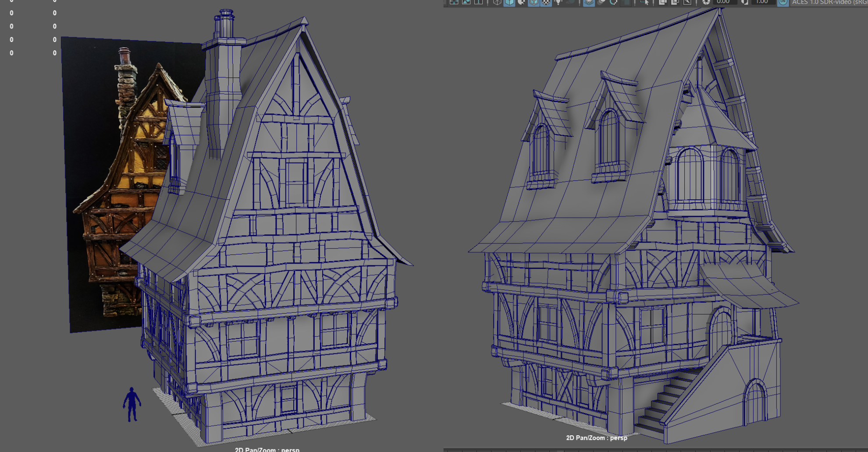Select the blue human scale figure

click(132, 404)
